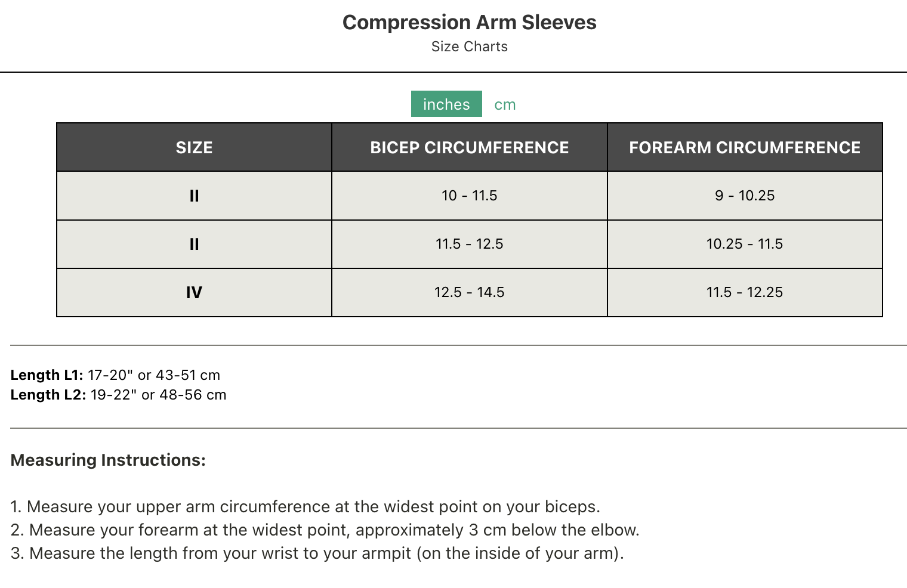Click the bicep range 10 - 11.5 cell
Image resolution: width=907 pixels, height=588 pixels.
coord(469,196)
